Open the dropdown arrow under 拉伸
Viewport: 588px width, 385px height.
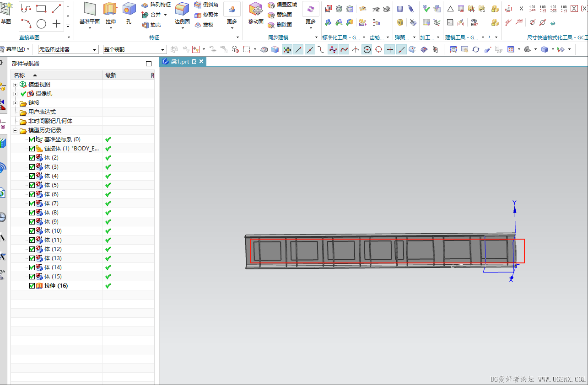click(x=110, y=28)
